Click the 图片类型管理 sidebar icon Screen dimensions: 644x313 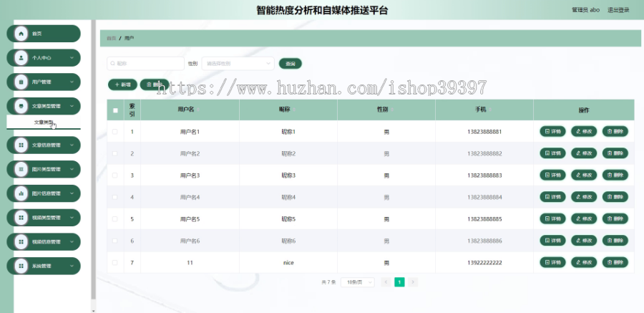tap(21, 170)
